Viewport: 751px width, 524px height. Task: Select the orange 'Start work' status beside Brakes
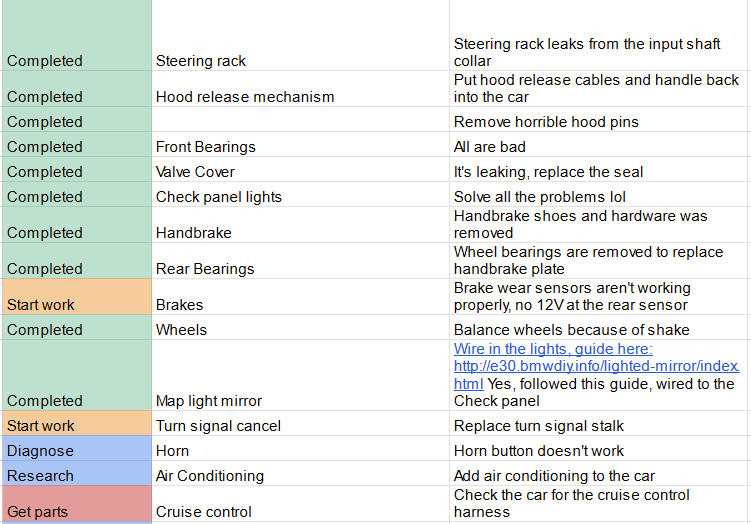click(x=41, y=305)
